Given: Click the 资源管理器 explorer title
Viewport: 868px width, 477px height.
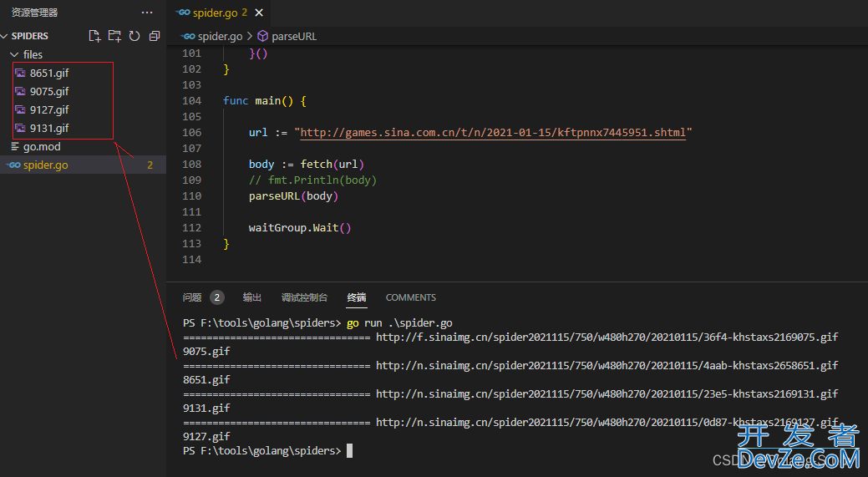Looking at the screenshot, I should click(34, 13).
